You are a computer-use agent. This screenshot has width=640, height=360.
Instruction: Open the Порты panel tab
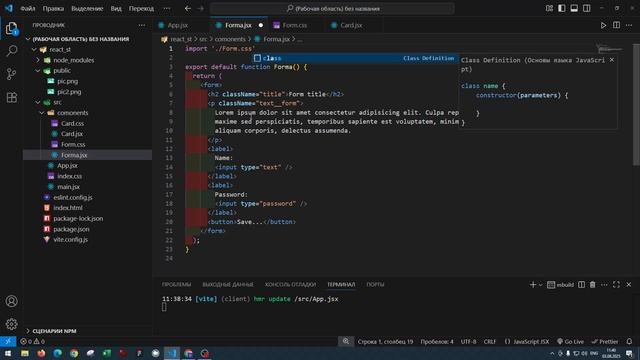(x=375, y=284)
